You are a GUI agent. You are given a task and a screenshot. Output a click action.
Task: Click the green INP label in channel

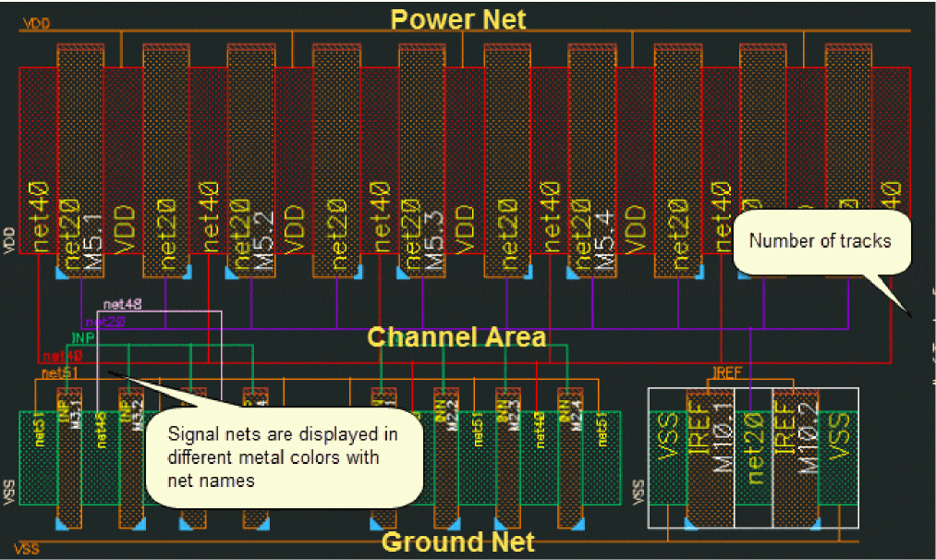coord(83,338)
